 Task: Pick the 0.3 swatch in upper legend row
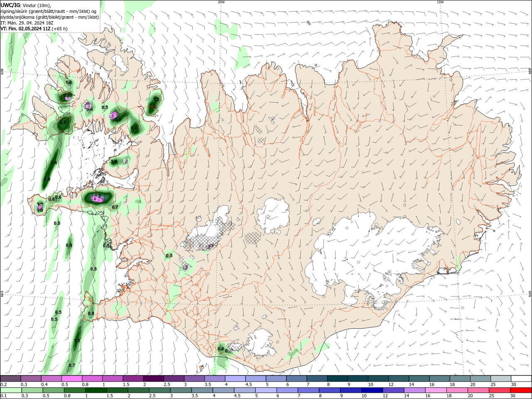coord(31,378)
